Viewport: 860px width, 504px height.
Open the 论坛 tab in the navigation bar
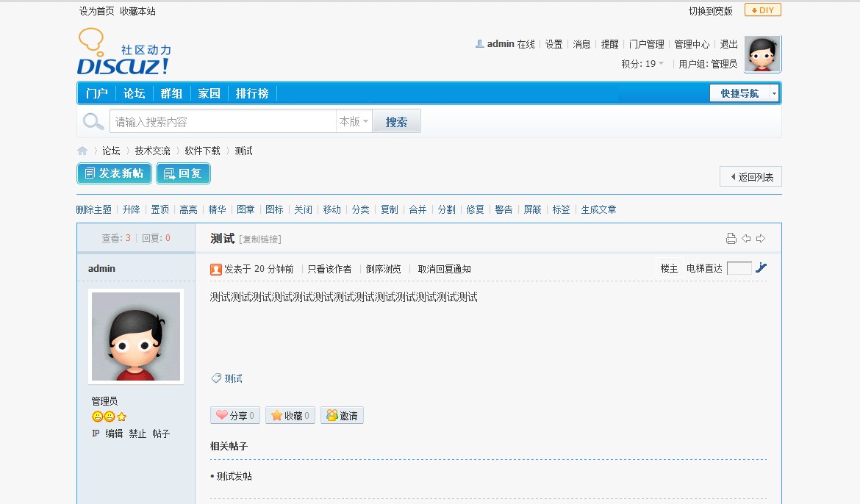(x=135, y=93)
